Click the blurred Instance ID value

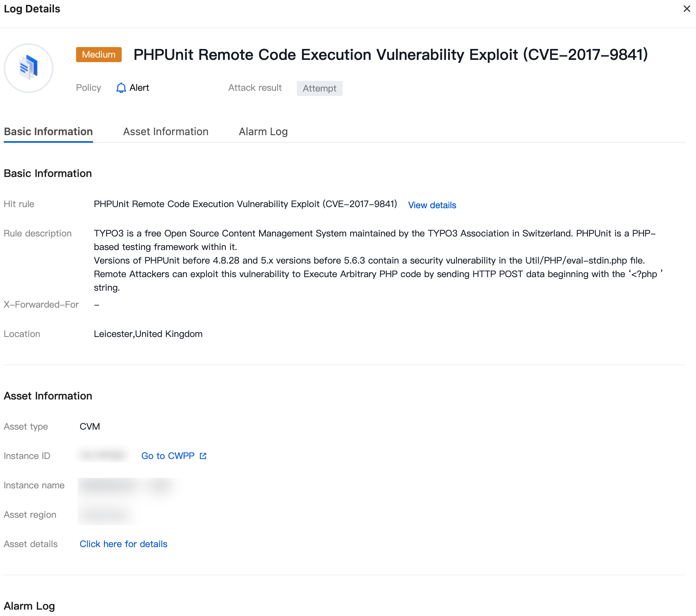[102, 456]
